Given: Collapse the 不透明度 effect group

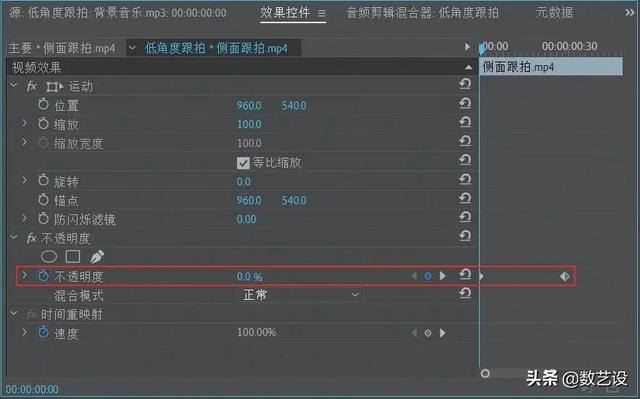Looking at the screenshot, I should click(x=14, y=237).
